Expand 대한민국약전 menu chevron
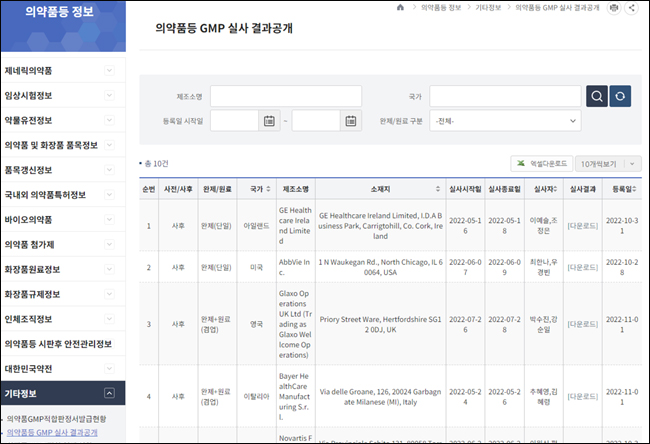The width and height of the screenshot is (650, 444). coord(109,369)
